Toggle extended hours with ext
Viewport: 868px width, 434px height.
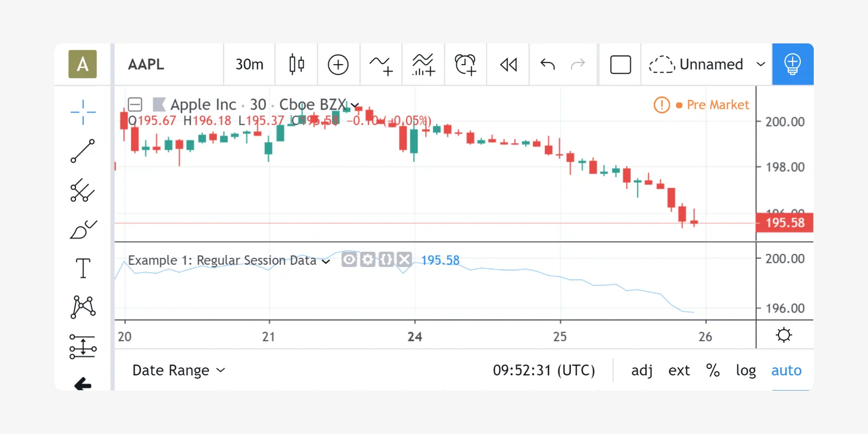click(679, 371)
